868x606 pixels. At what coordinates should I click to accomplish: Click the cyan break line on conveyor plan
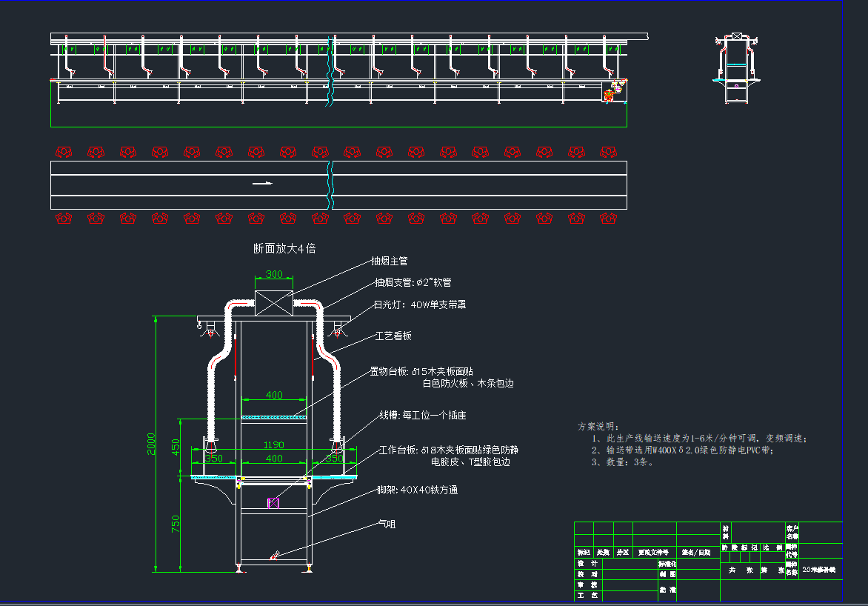point(331,184)
